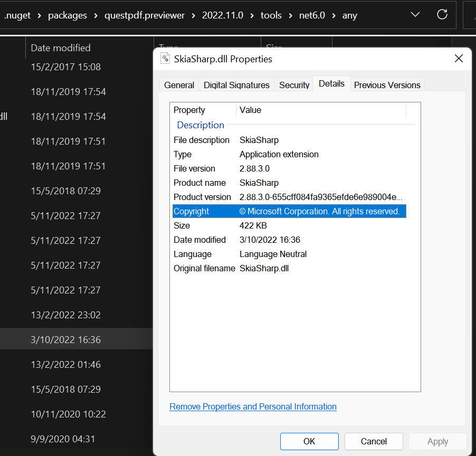Navigate to "questpdf.previewer" via breadcrumb
The height and width of the screenshot is (456, 476).
[144, 15]
